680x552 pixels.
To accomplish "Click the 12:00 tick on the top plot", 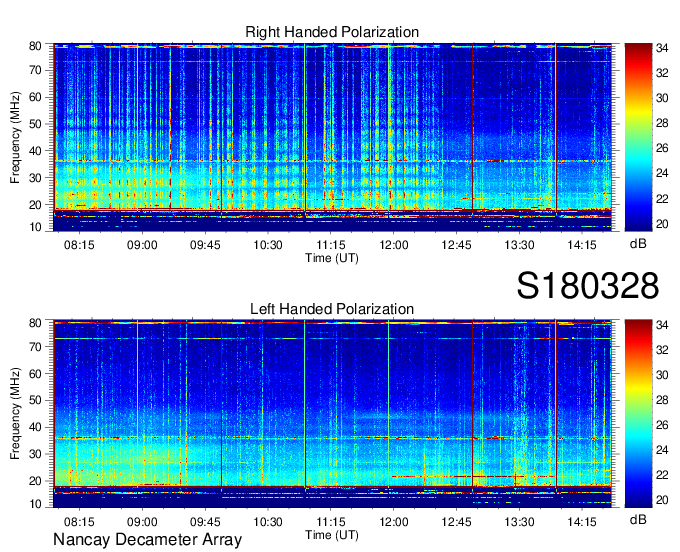I will tap(393, 245).
